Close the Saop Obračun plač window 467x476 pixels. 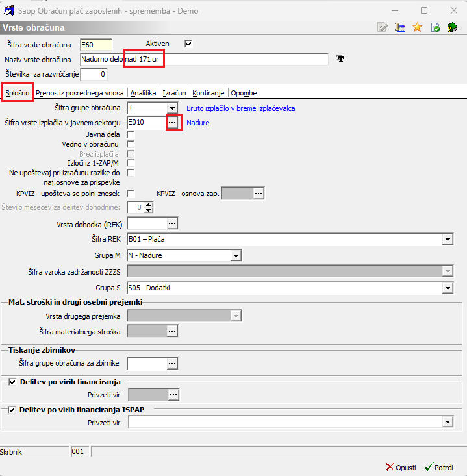[x=453, y=10]
